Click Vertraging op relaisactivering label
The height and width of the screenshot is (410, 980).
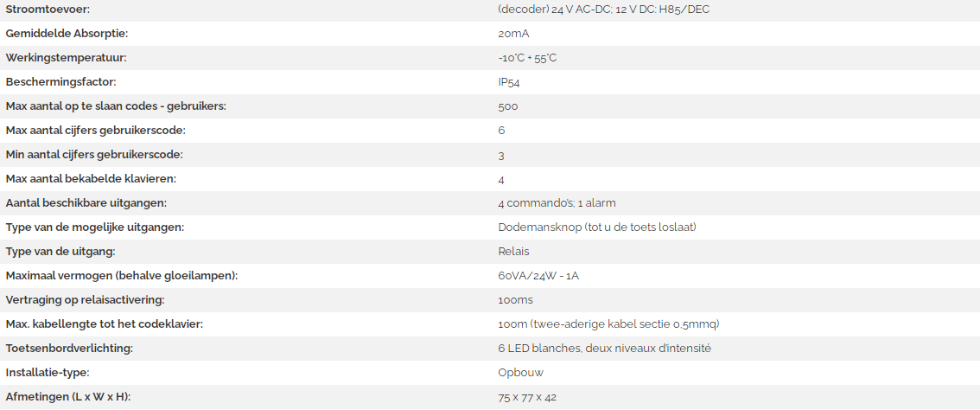[85, 300]
